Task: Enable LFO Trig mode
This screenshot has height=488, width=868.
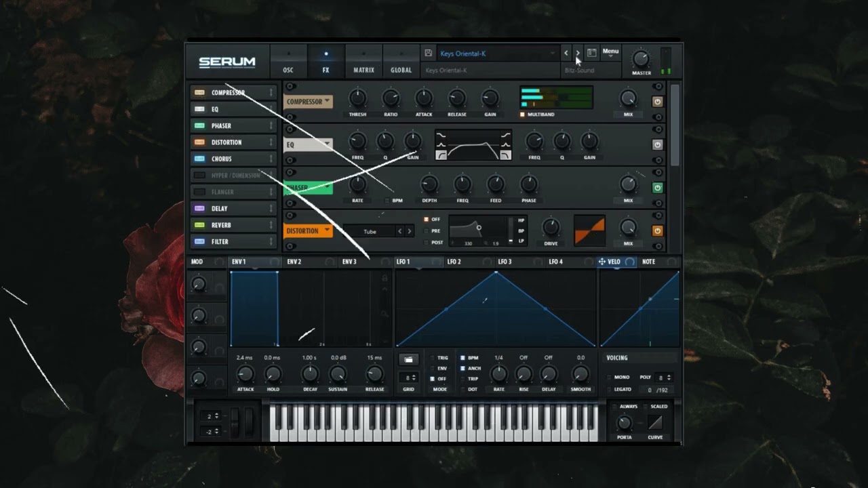Action: [x=433, y=358]
